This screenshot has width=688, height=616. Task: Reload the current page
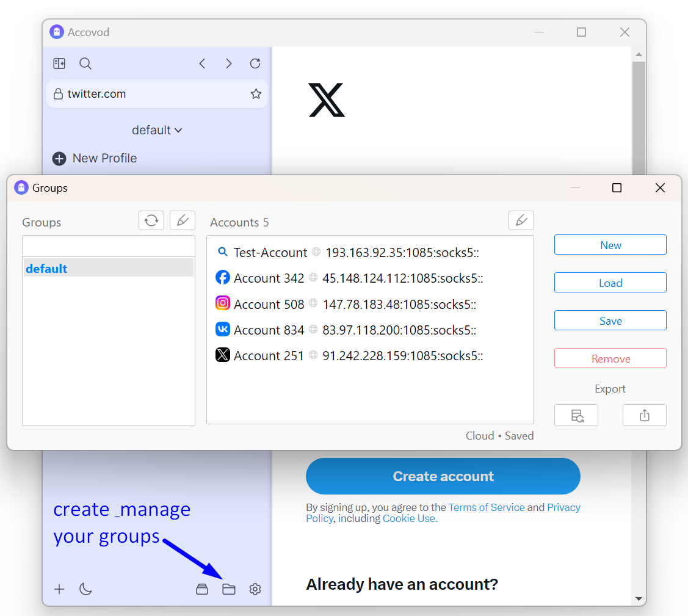pos(255,63)
